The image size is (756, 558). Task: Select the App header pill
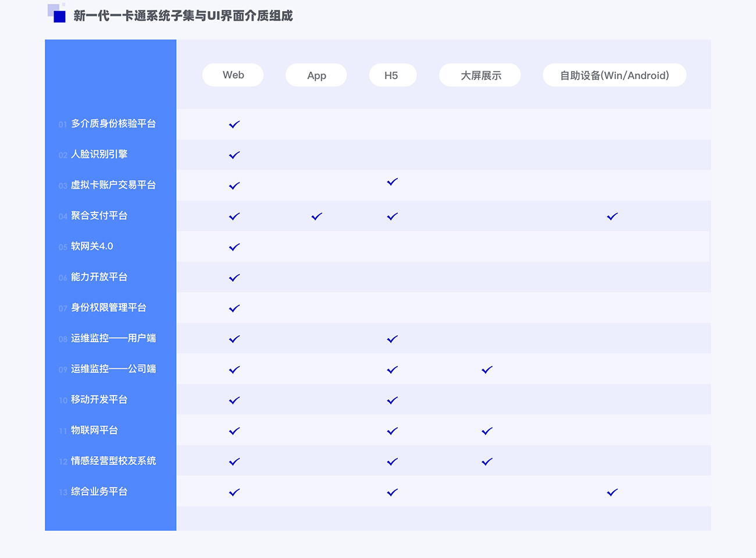(x=316, y=75)
